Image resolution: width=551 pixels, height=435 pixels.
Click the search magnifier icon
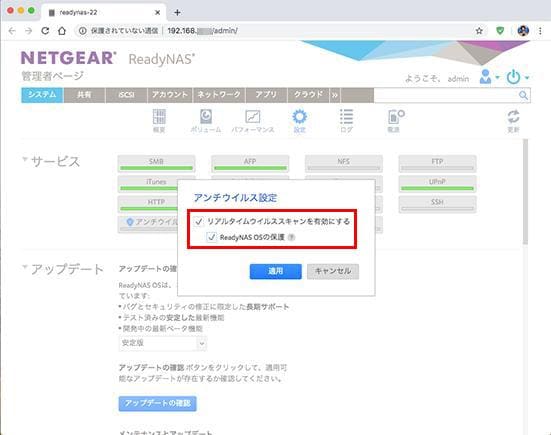pos(523,95)
